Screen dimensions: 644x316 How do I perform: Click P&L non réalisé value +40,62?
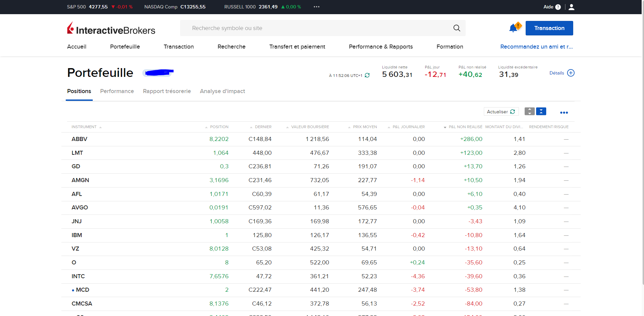pyautogui.click(x=470, y=75)
